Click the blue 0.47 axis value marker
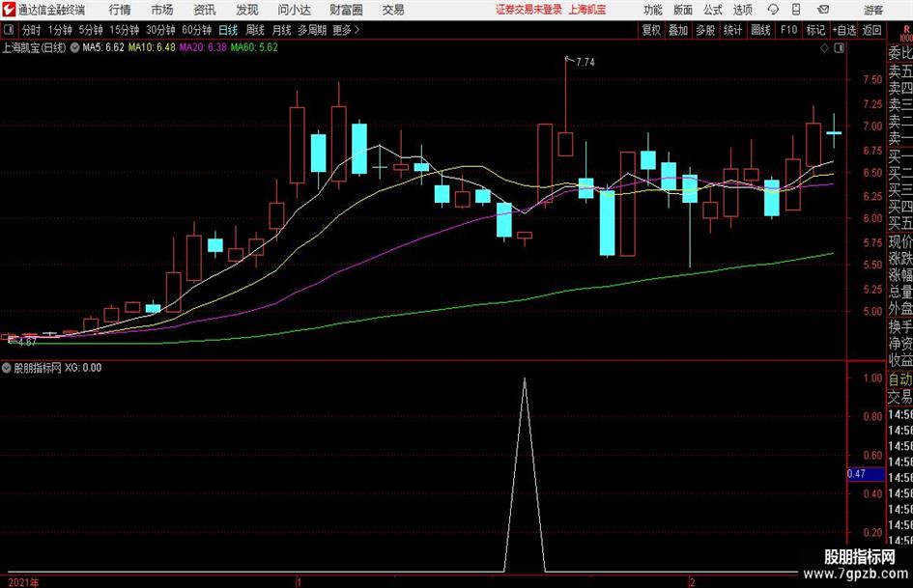 [866, 474]
